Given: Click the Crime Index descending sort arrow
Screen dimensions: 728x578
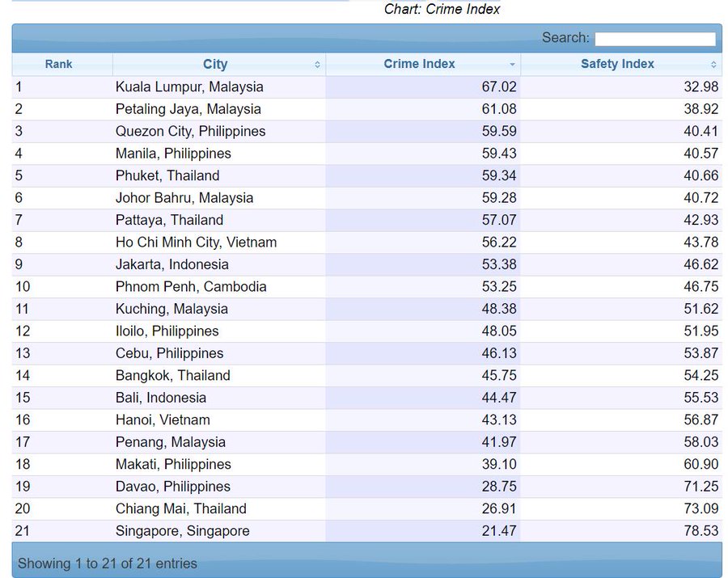Looking at the screenshot, I should (512, 65).
